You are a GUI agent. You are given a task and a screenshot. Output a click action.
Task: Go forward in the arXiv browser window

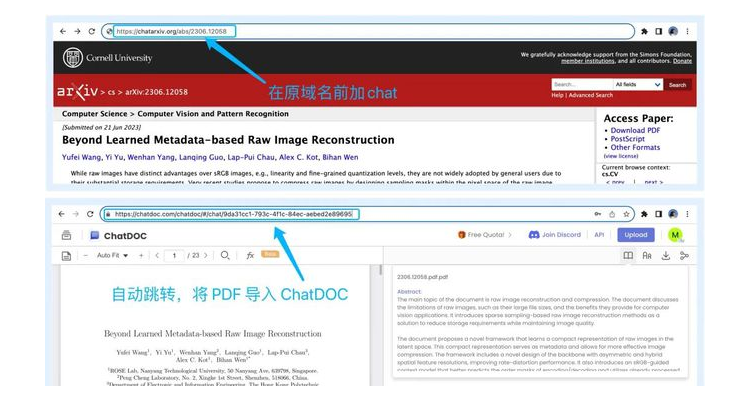[x=77, y=32]
